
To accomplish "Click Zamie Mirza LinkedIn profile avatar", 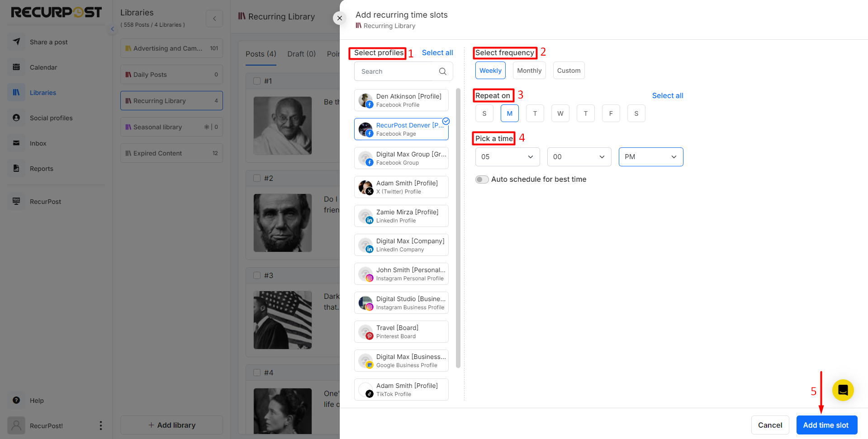I will (365, 216).
